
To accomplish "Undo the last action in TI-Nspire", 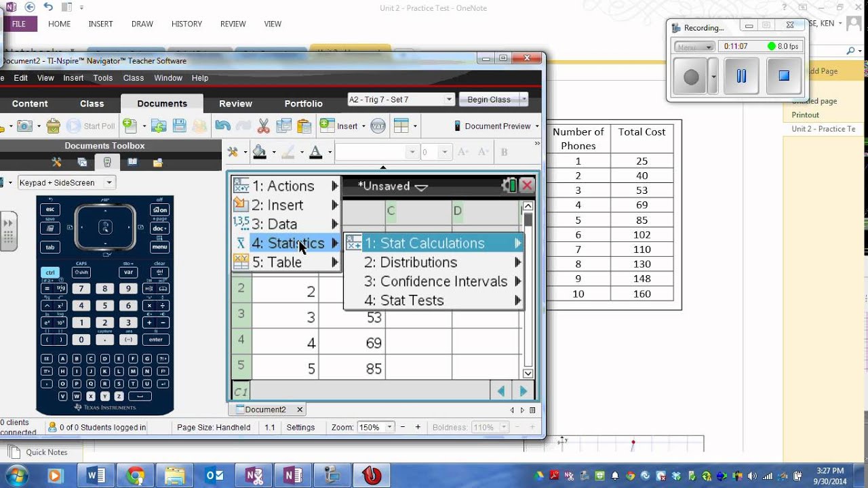I will point(222,125).
